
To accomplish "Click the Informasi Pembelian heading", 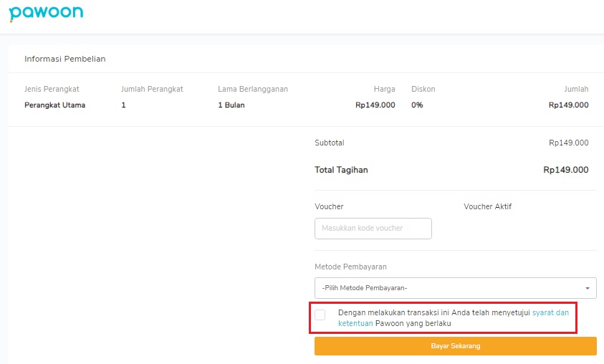I will 64,59.
